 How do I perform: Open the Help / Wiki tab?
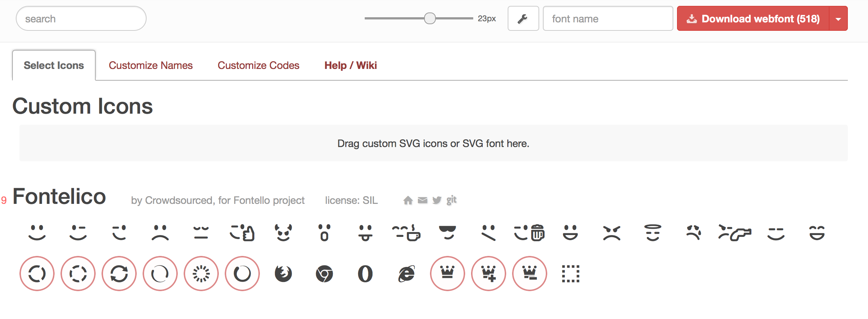point(350,65)
